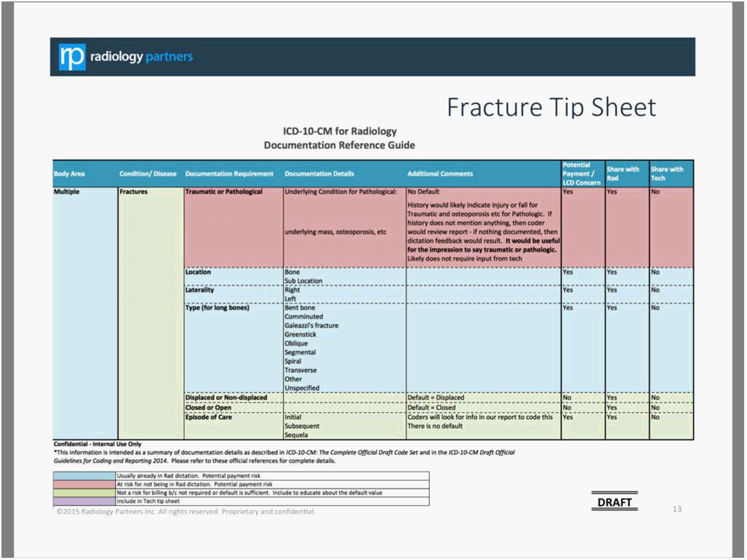The image size is (747, 560).
Task: Select the Galeazzi's fracture entry
Action: tap(311, 325)
